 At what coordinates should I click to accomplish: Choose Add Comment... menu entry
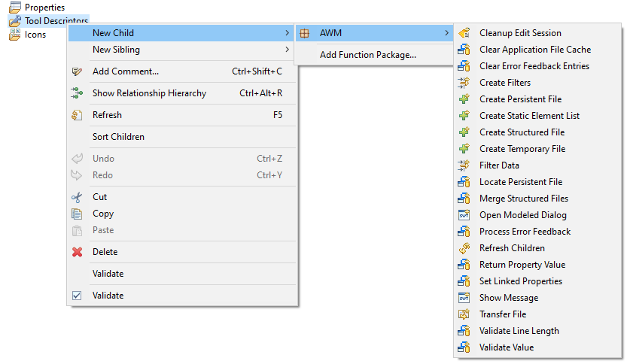point(183,71)
